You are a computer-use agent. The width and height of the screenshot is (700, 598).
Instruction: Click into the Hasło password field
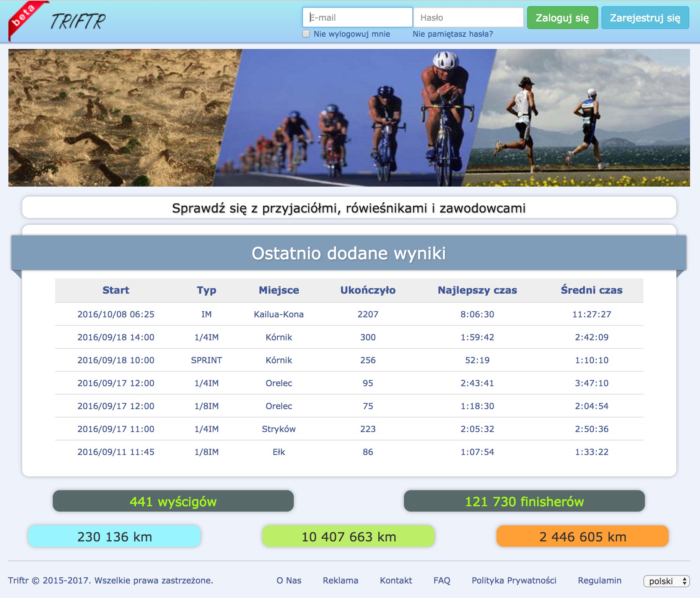pos(468,18)
